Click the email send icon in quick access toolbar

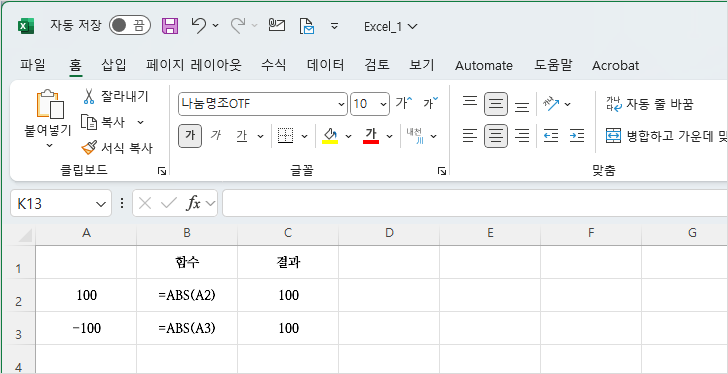(277, 25)
